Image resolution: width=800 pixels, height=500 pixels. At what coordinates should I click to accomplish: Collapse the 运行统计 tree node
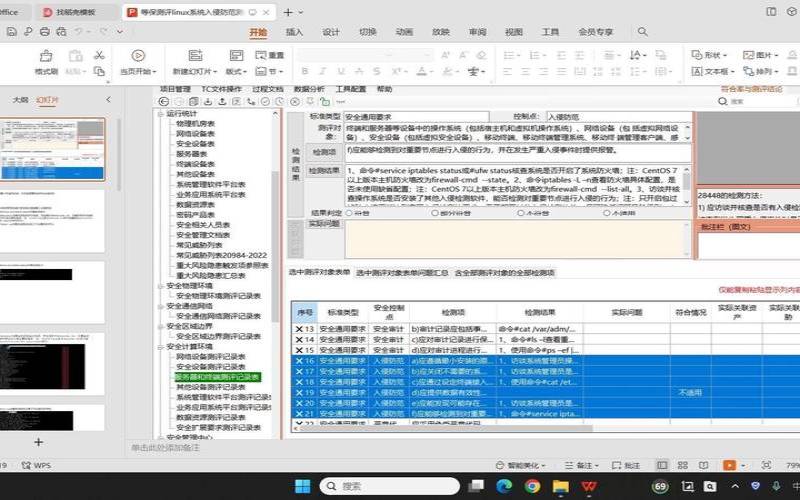pos(160,114)
